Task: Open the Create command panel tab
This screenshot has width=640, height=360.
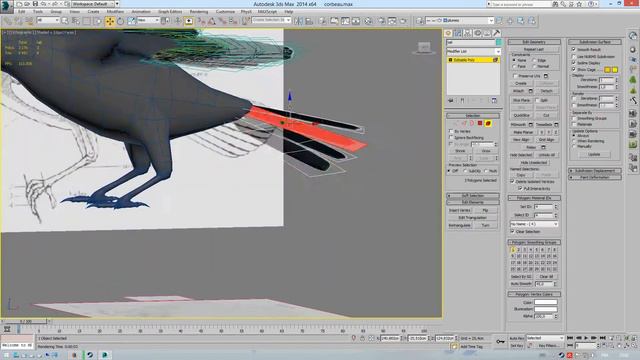Action: (449, 33)
